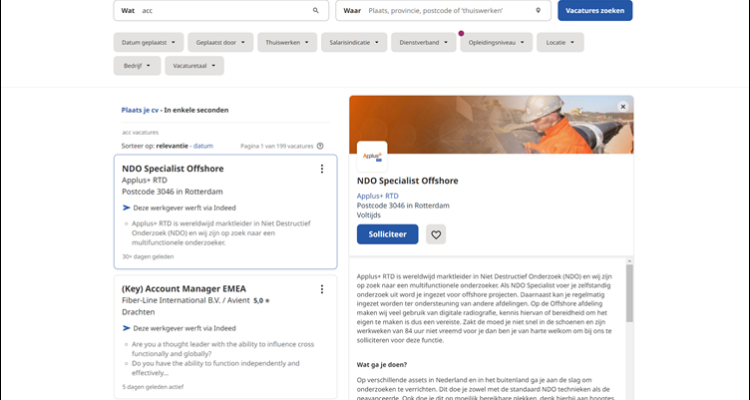The width and height of the screenshot is (750, 400).
Task: Click the Applus+ company logo
Action: coord(371,158)
